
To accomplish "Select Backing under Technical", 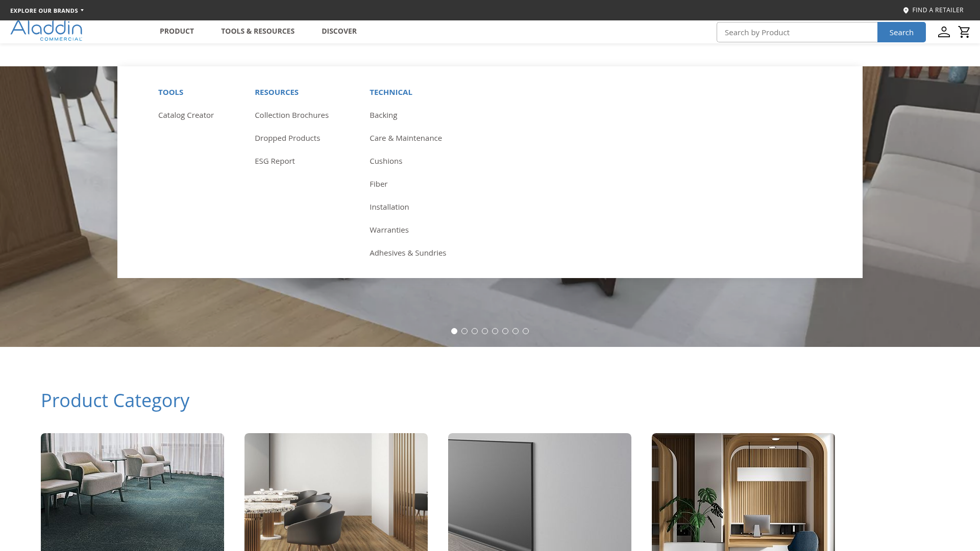I will [383, 115].
